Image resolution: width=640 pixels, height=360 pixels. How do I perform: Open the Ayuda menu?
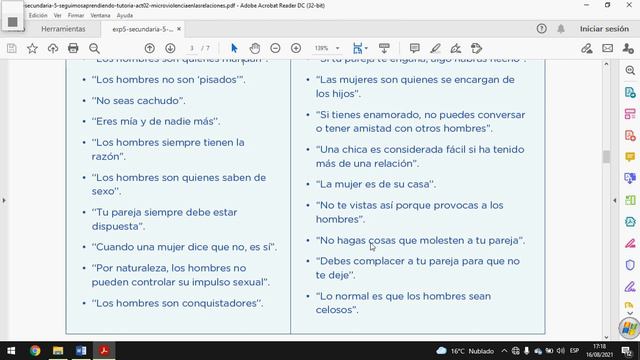(124, 16)
